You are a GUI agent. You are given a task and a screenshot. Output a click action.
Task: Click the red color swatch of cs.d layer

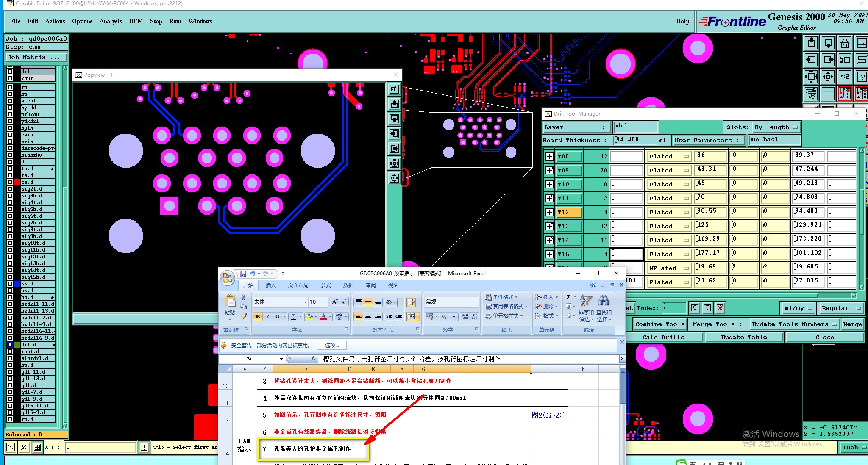(x=17, y=182)
